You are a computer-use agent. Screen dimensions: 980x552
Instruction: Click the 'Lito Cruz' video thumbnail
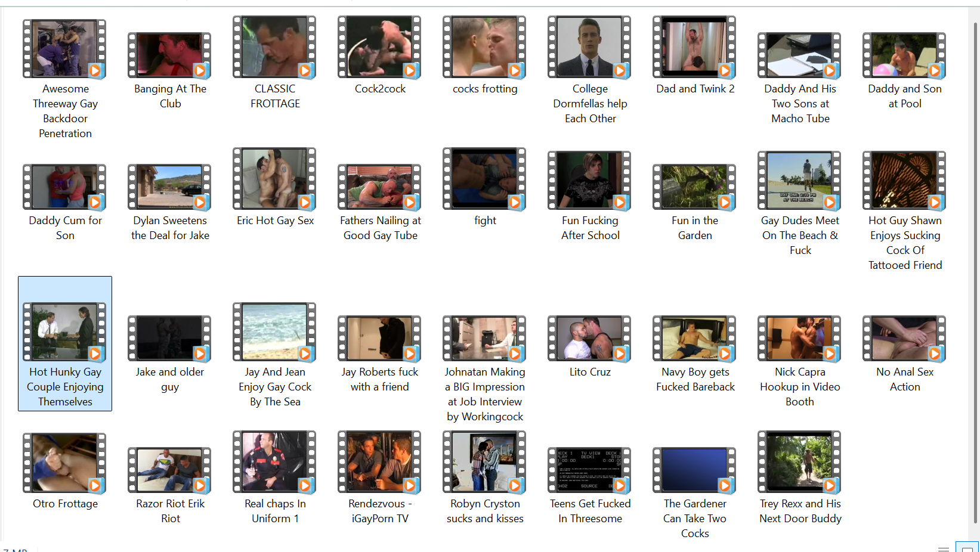tap(589, 338)
